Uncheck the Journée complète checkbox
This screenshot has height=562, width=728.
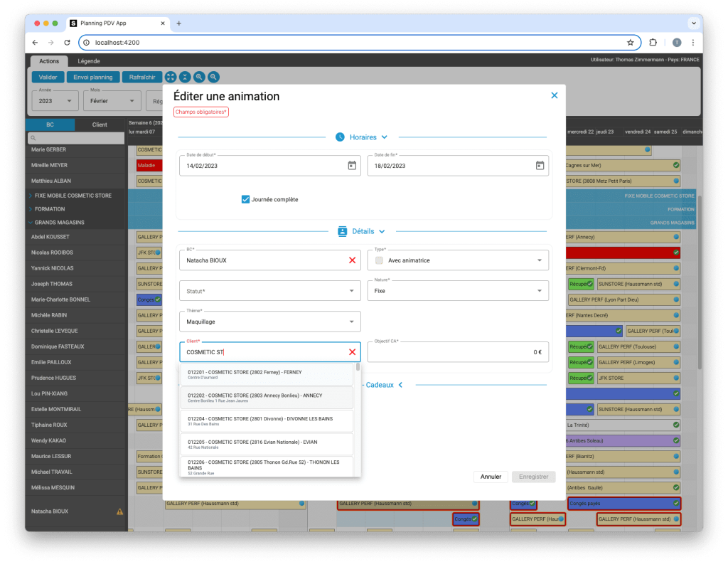[245, 199]
